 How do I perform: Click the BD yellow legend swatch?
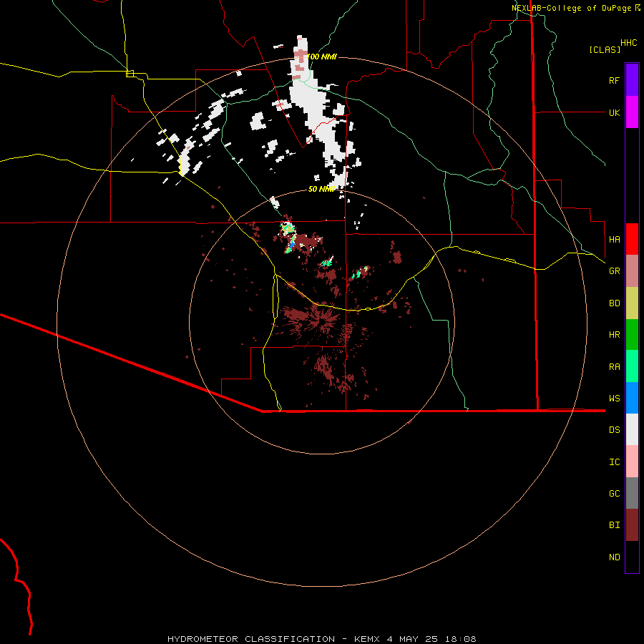click(632, 303)
